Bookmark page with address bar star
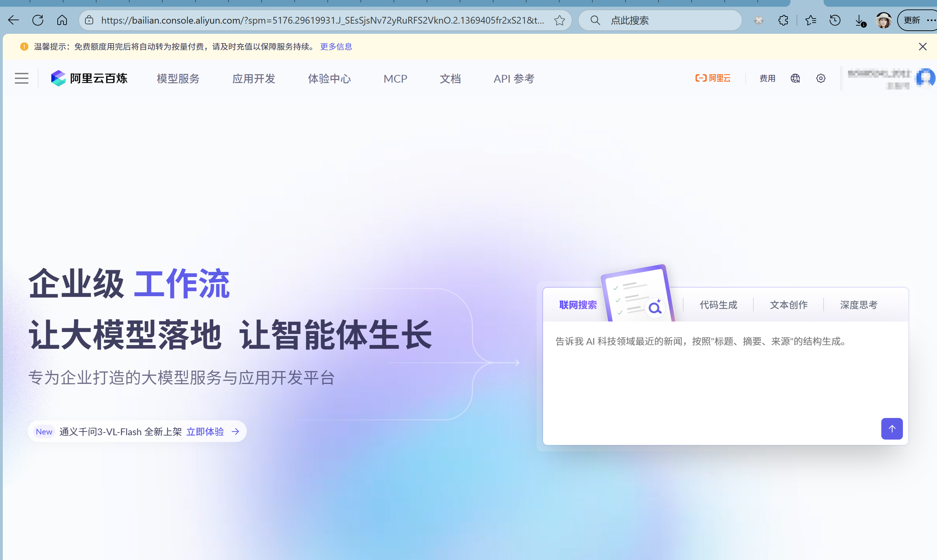This screenshot has height=560, width=937. pos(559,20)
